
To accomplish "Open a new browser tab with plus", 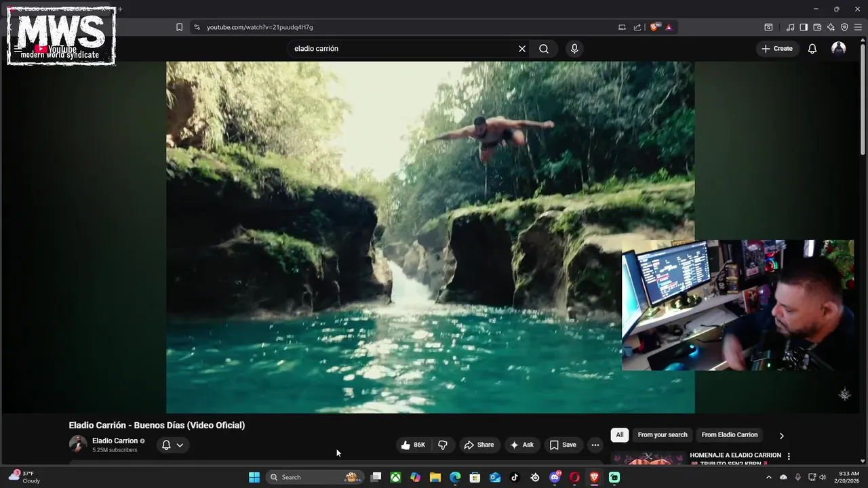I will point(120,9).
